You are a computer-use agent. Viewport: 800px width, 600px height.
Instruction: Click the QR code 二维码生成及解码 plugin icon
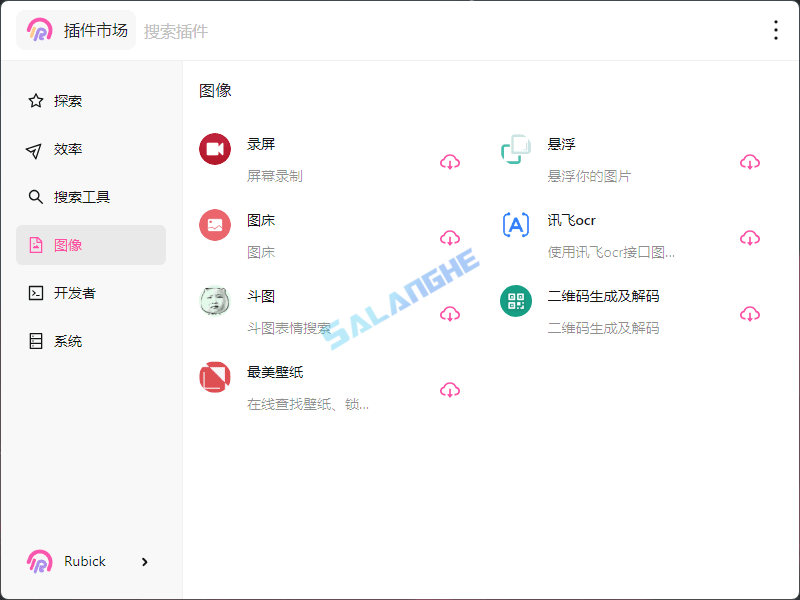516,300
